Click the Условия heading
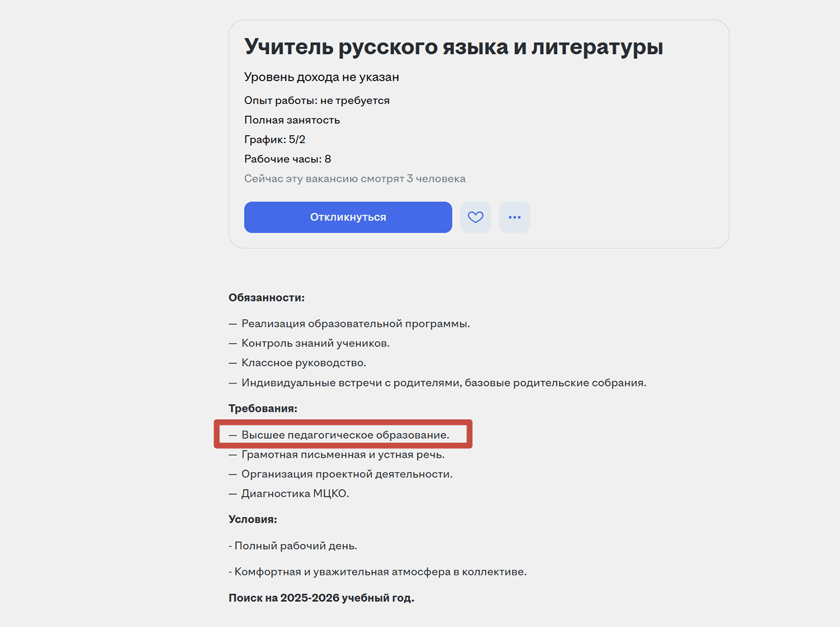 point(253,520)
